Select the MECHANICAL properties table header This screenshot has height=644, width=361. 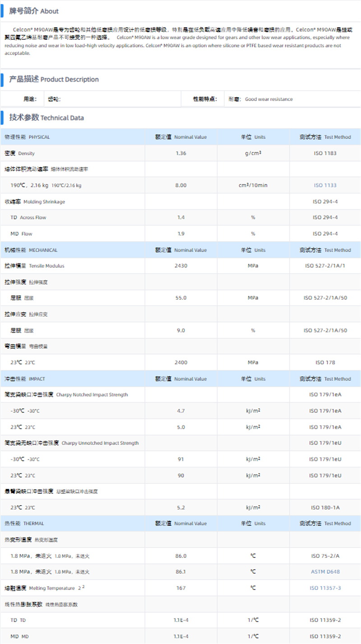pos(31,250)
